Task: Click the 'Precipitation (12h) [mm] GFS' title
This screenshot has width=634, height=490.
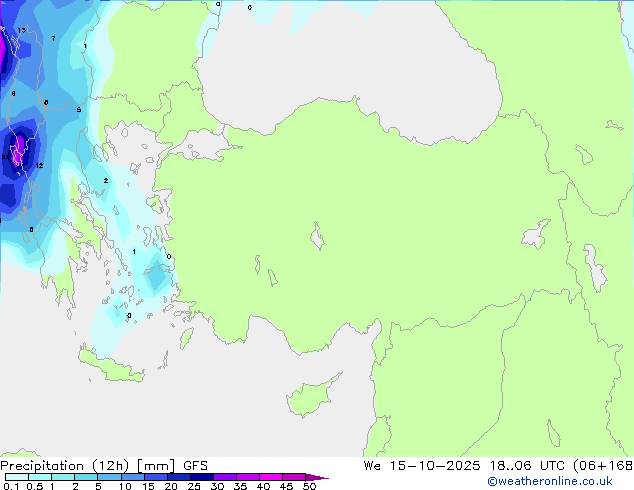Action: click(104, 466)
